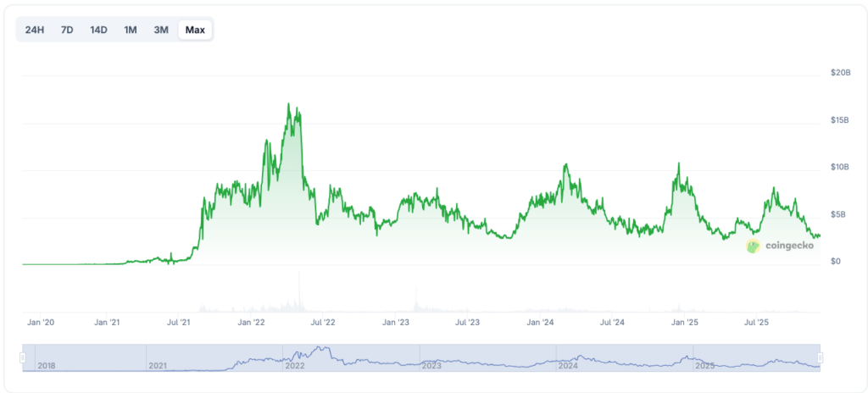The image size is (868, 393).
Task: Switch chart to 7D range
Action: 67,30
